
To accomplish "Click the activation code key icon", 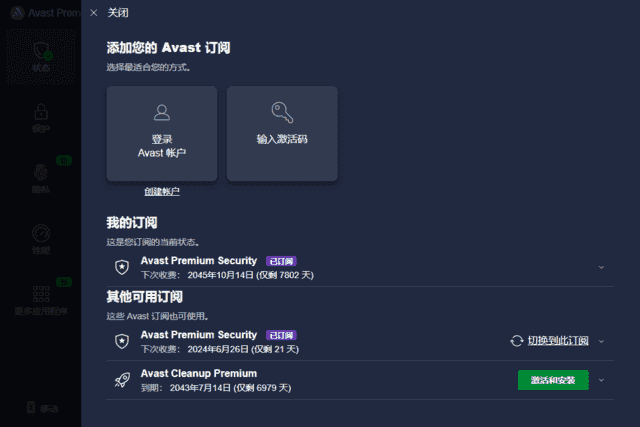I will (x=282, y=112).
